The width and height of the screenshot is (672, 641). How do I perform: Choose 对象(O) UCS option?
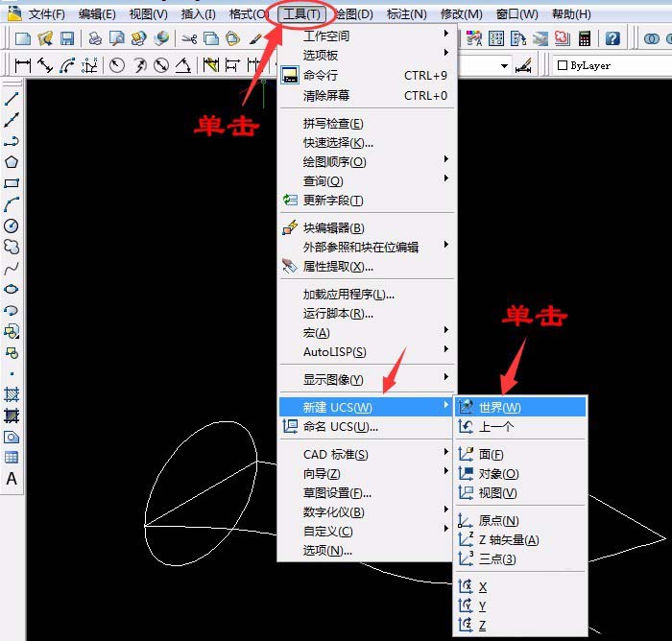[x=520, y=473]
